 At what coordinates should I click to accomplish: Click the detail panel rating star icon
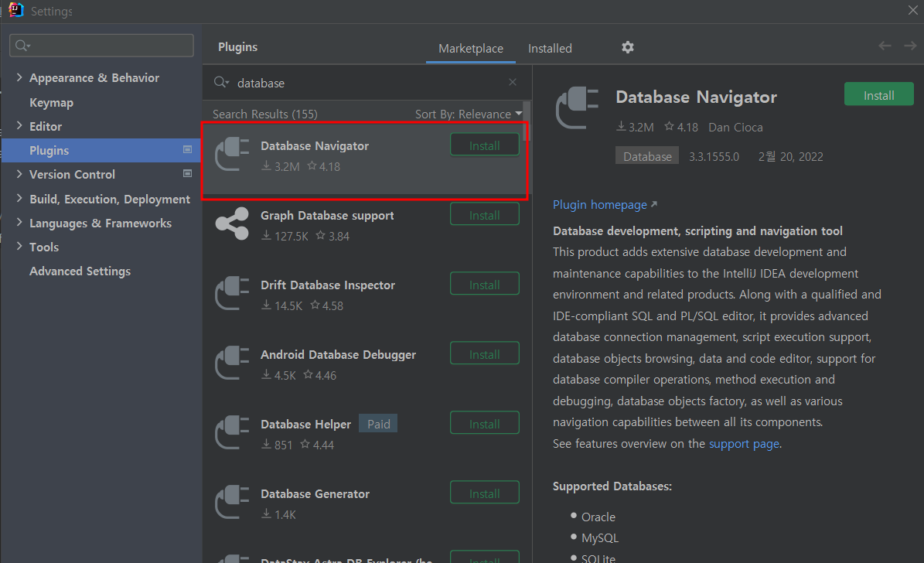670,126
